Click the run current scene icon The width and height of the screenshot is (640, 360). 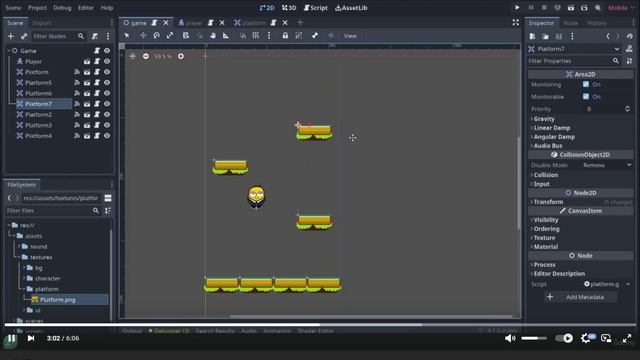pyautogui.click(x=571, y=8)
